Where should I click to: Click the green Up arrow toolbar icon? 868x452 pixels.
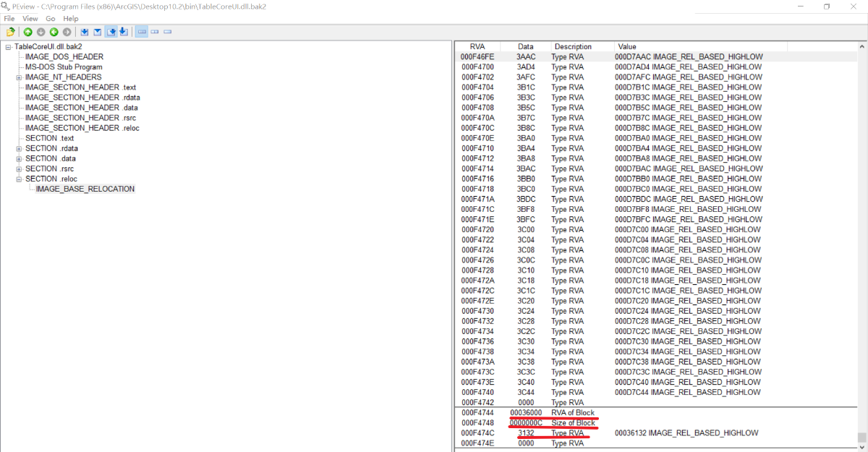[28, 32]
